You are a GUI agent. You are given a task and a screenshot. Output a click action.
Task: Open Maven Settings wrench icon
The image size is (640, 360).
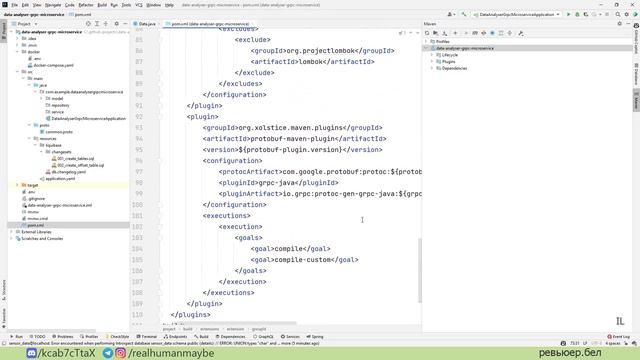point(521,33)
